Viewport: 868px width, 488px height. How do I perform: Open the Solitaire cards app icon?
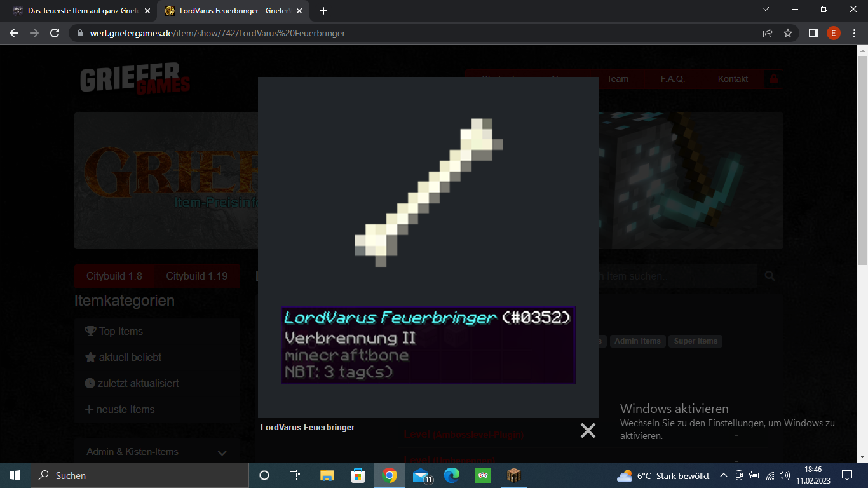click(483, 475)
